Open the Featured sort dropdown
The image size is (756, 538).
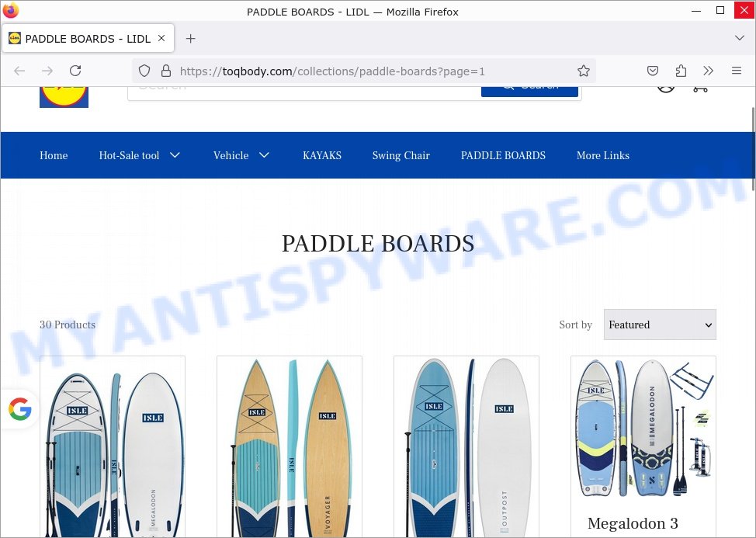click(660, 325)
